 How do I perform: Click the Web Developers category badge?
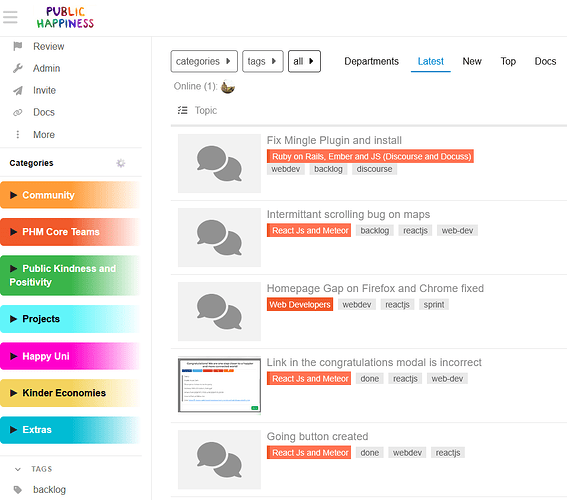click(300, 304)
